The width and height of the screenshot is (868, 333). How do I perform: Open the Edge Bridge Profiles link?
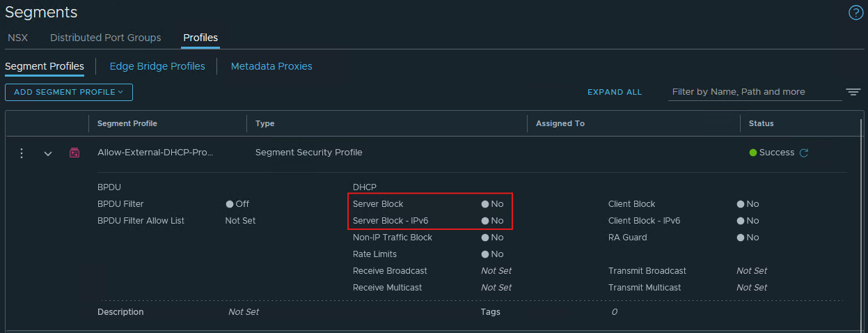click(157, 66)
